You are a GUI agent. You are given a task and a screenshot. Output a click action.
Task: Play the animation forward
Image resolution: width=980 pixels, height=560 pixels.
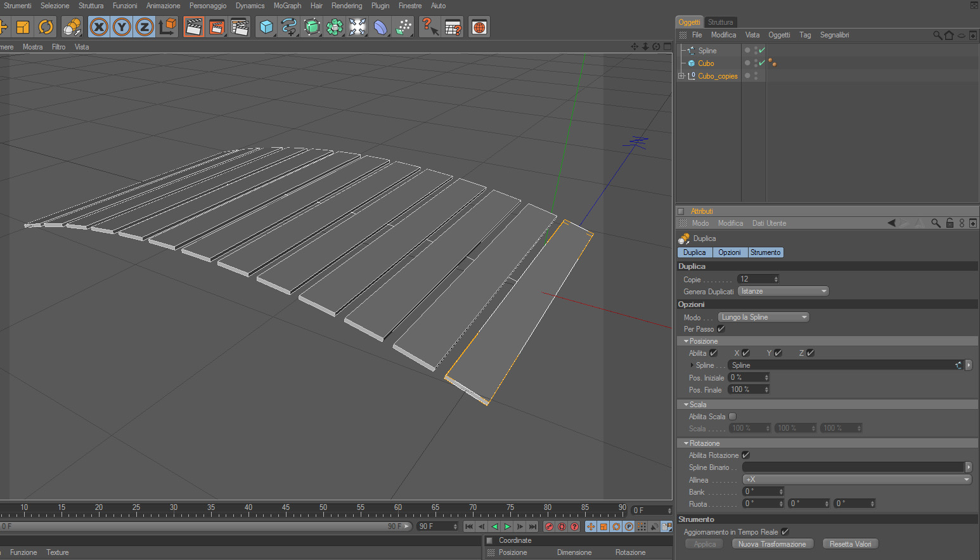pyautogui.click(x=507, y=526)
